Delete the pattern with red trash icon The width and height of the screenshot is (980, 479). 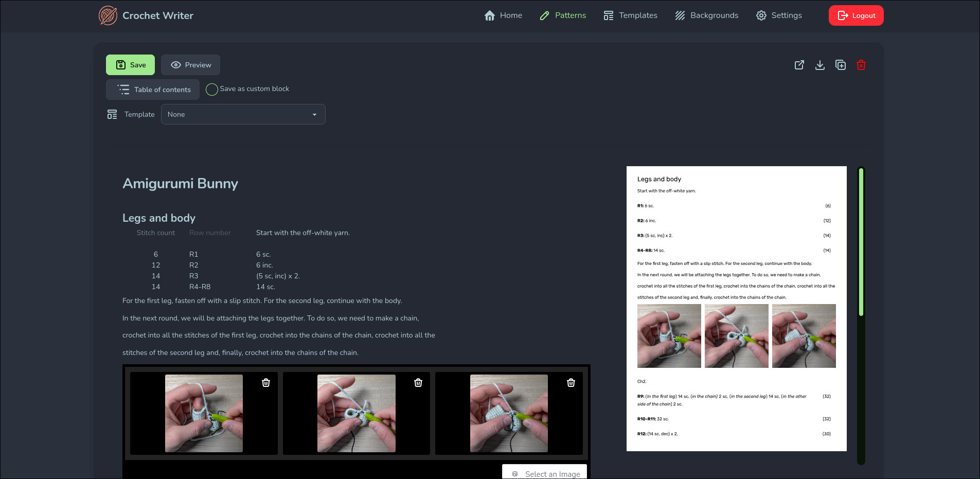861,65
